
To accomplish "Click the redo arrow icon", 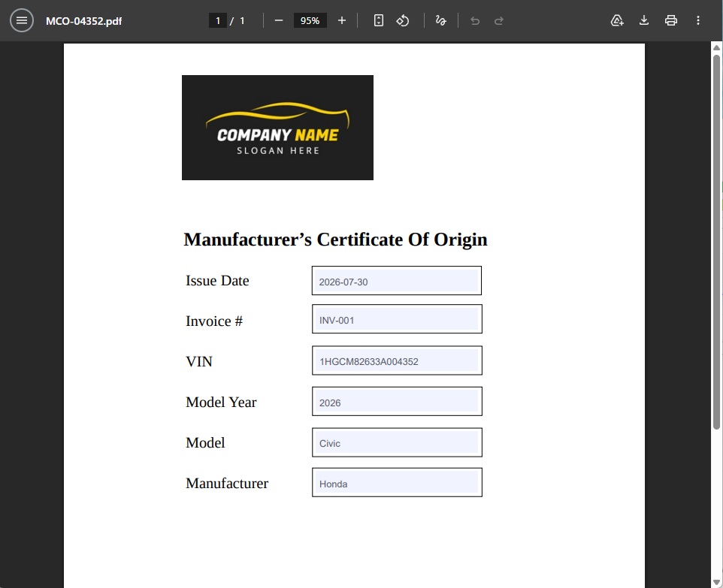I will (x=499, y=21).
